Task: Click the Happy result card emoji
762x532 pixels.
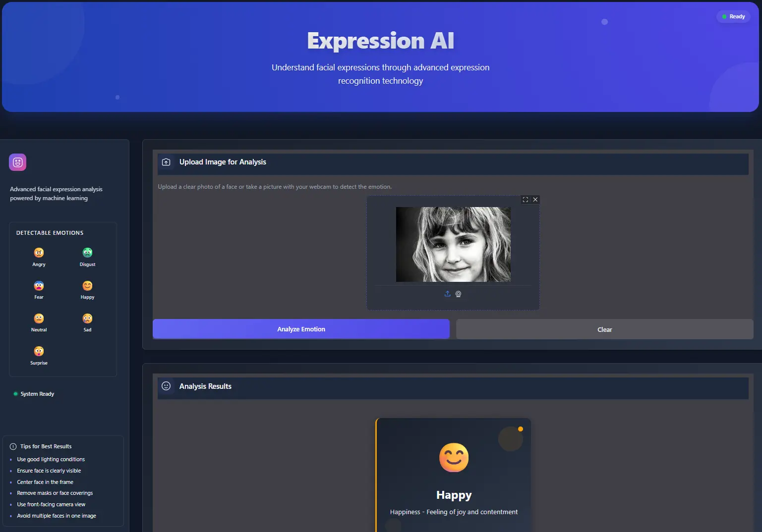Action: (453, 457)
